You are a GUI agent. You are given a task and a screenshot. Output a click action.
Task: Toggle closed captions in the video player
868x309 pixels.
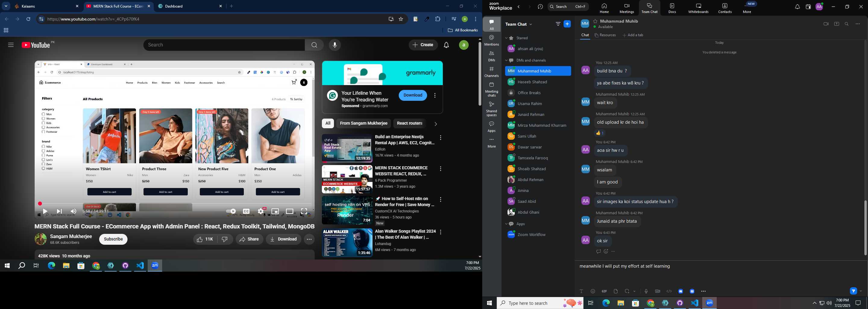coord(246,211)
